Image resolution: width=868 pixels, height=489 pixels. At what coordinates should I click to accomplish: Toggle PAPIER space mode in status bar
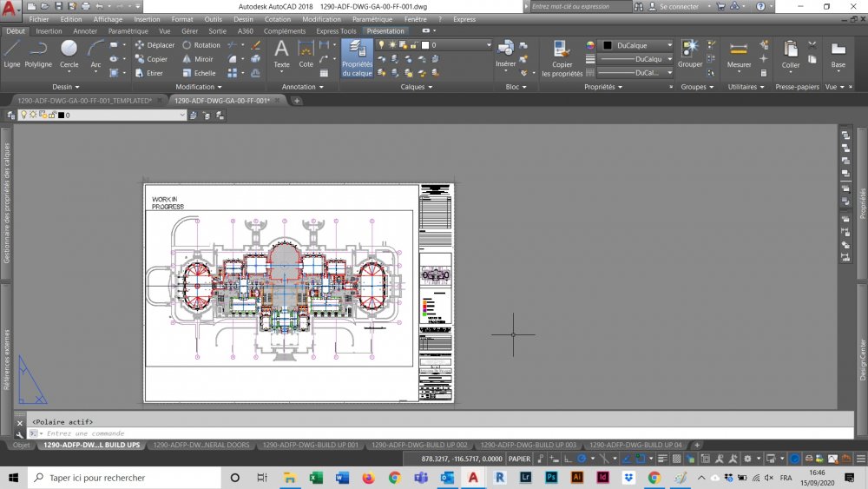pyautogui.click(x=519, y=459)
